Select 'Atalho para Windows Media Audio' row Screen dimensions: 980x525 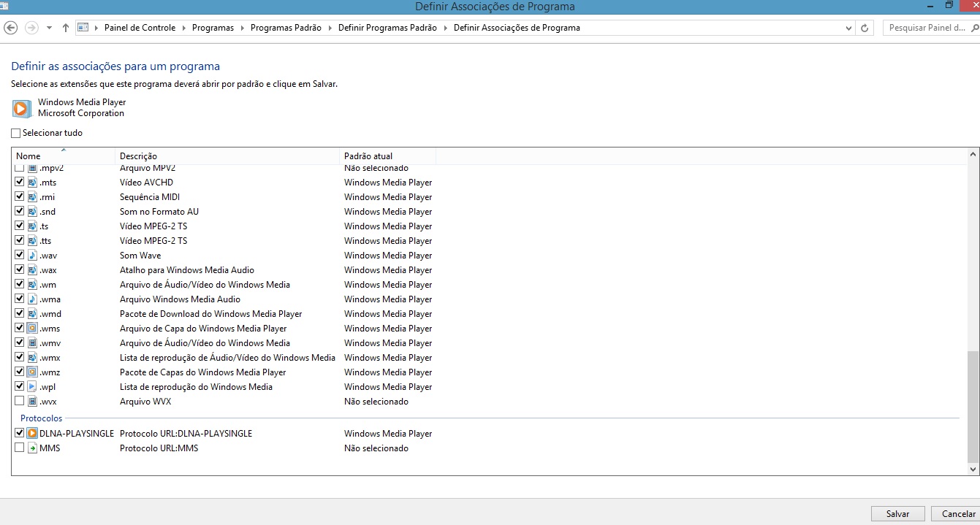(x=187, y=270)
